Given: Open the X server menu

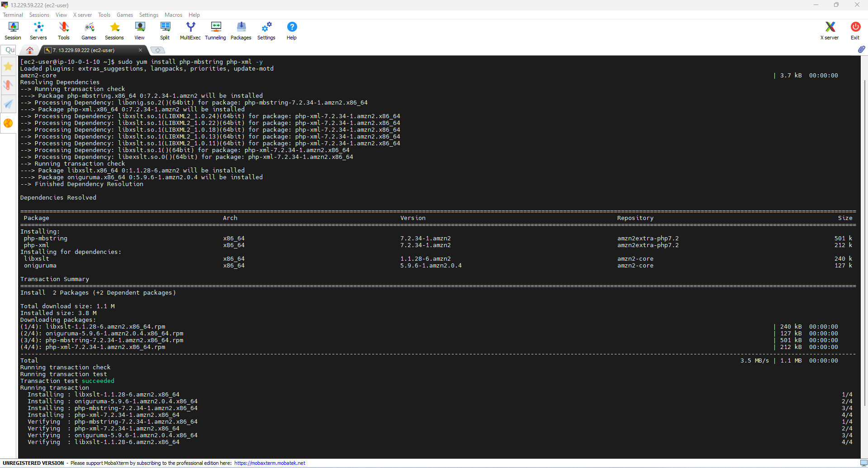Looking at the screenshot, I should click(82, 15).
